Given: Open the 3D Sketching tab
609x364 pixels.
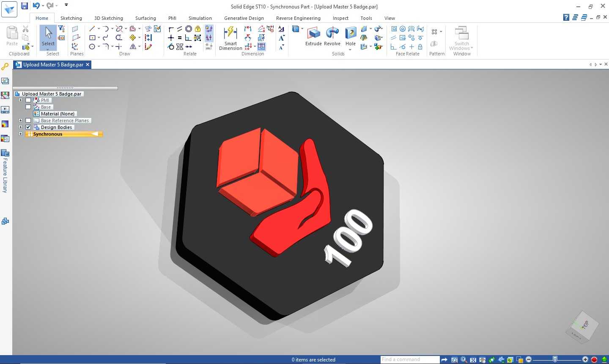Looking at the screenshot, I should point(109,18).
